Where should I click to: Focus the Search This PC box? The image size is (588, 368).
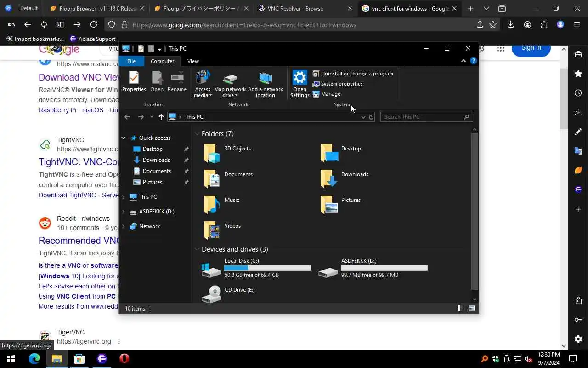(x=426, y=117)
